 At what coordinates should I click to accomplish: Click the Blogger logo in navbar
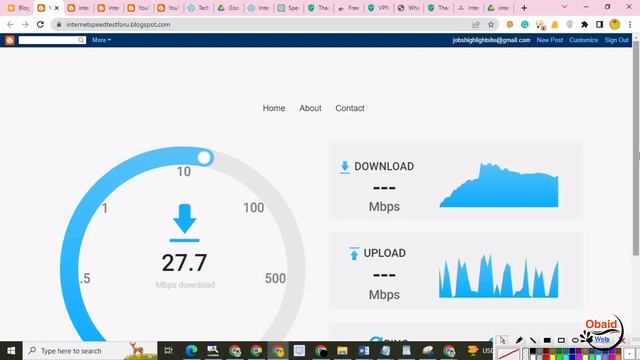click(x=10, y=40)
